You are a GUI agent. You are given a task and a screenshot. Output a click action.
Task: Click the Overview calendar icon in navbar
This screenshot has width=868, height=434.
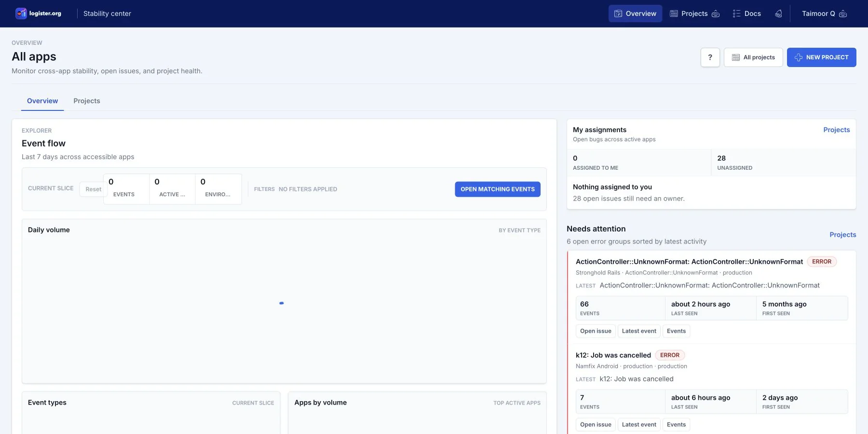pos(618,14)
